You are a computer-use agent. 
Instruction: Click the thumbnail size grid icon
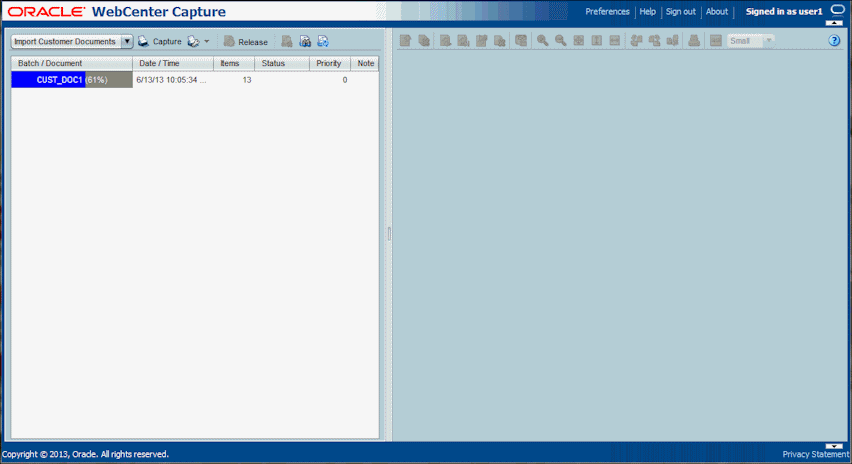coord(716,40)
